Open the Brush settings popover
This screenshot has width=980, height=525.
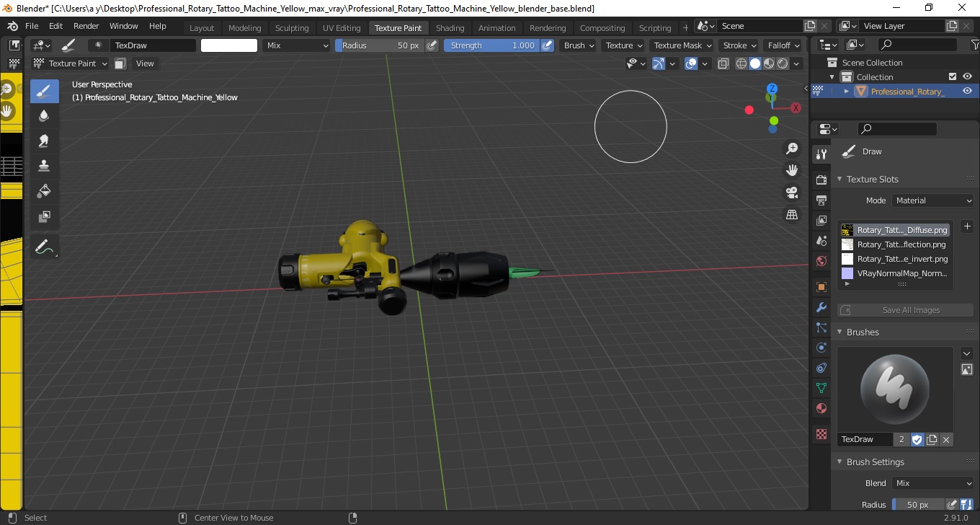(x=579, y=45)
